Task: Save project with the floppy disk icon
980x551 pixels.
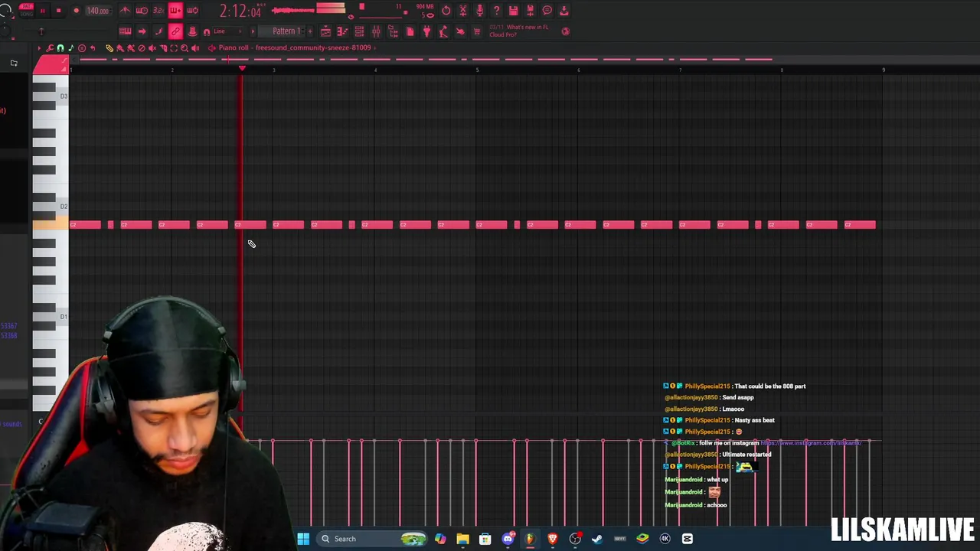Action: click(513, 10)
